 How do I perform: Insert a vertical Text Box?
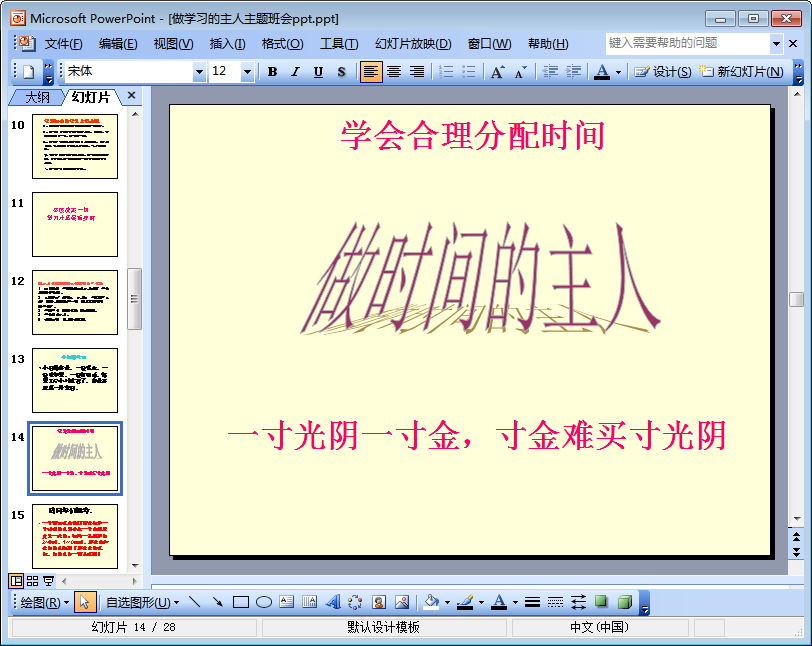(x=310, y=602)
